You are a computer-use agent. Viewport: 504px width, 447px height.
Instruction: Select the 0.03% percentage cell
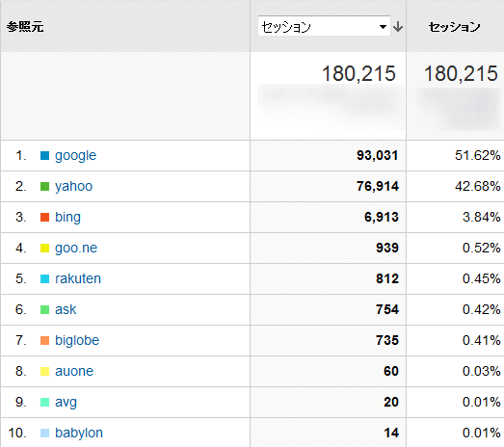(x=482, y=371)
